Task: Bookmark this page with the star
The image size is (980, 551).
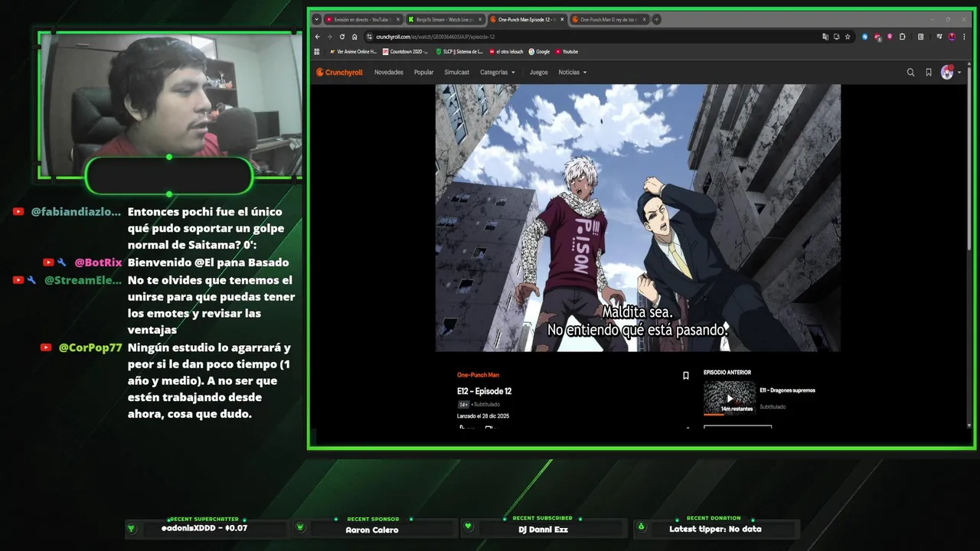Action: (x=848, y=37)
